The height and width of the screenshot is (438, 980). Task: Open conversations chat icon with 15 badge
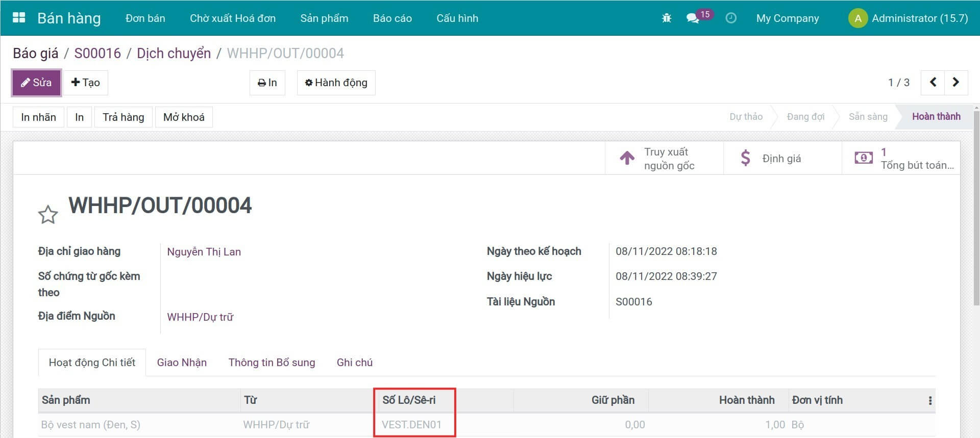pyautogui.click(x=693, y=18)
